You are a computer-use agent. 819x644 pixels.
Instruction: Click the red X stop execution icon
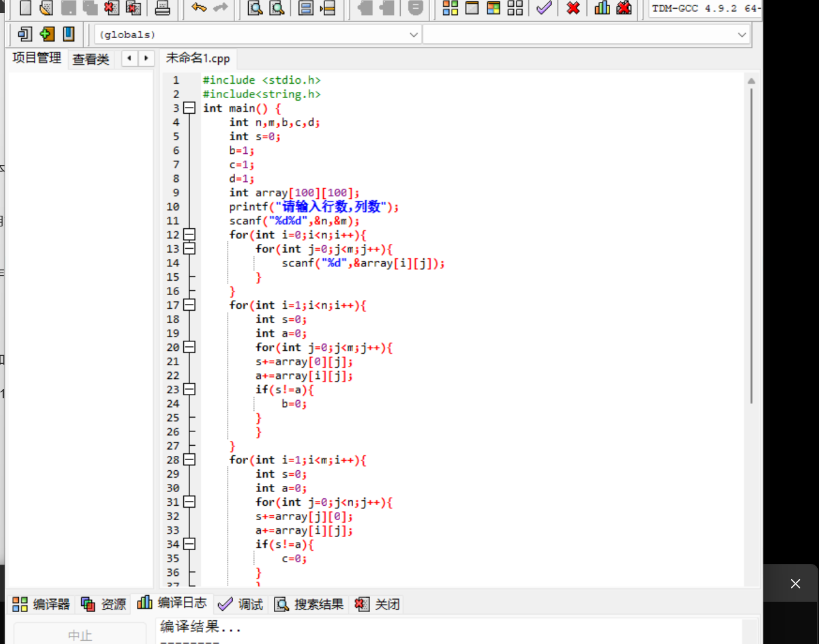point(573,8)
